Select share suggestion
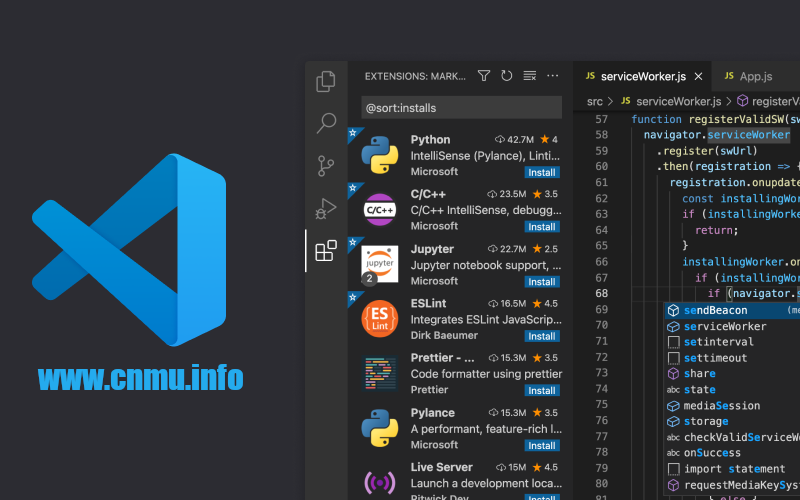The width and height of the screenshot is (800, 500). click(732, 373)
